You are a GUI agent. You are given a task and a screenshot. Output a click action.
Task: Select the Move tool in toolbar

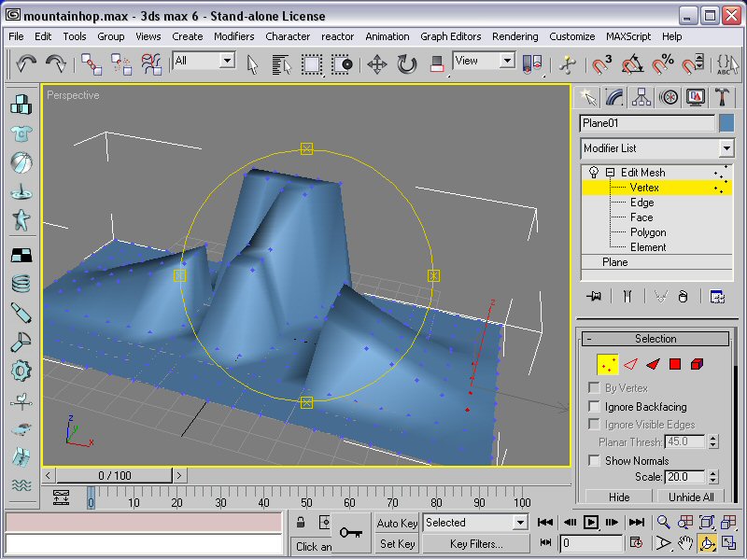377,64
